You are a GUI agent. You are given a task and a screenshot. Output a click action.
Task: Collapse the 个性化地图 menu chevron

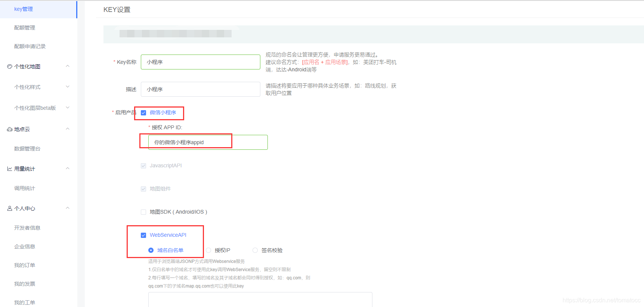click(68, 66)
